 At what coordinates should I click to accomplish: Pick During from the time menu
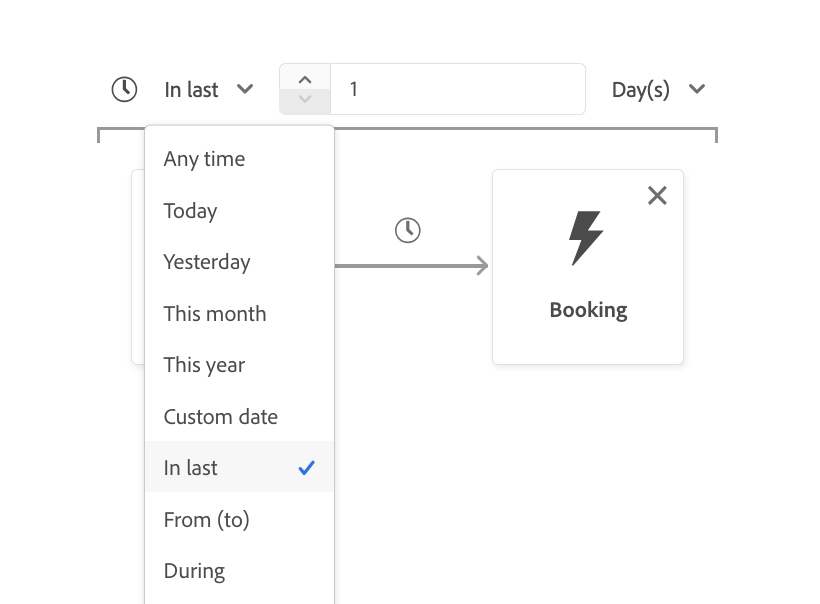click(240, 571)
